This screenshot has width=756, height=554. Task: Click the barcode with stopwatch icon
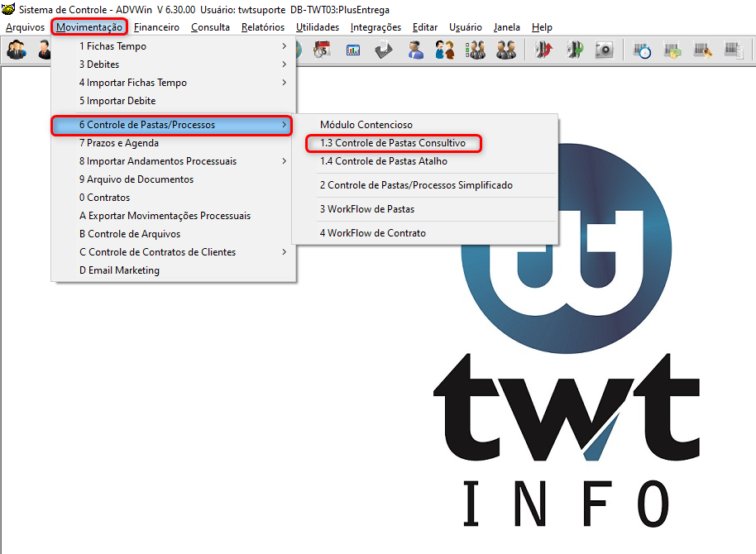[x=642, y=50]
